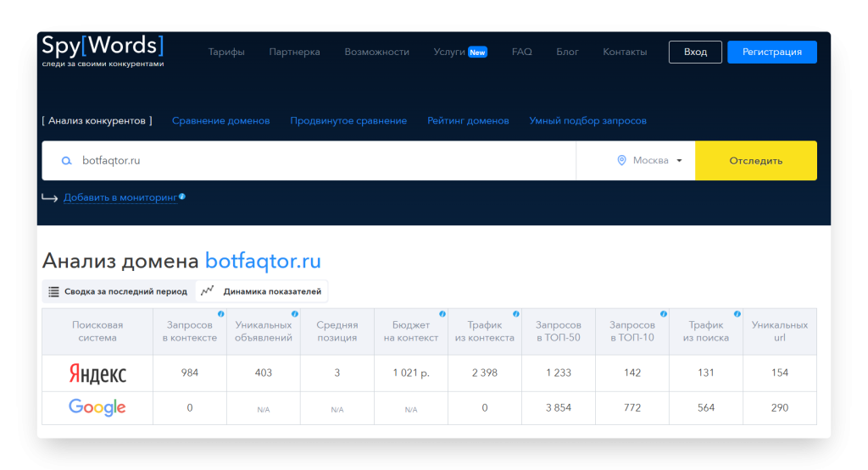The width and height of the screenshot is (868, 470).
Task: Open 'Сравнение доменов' section
Action: pos(220,121)
